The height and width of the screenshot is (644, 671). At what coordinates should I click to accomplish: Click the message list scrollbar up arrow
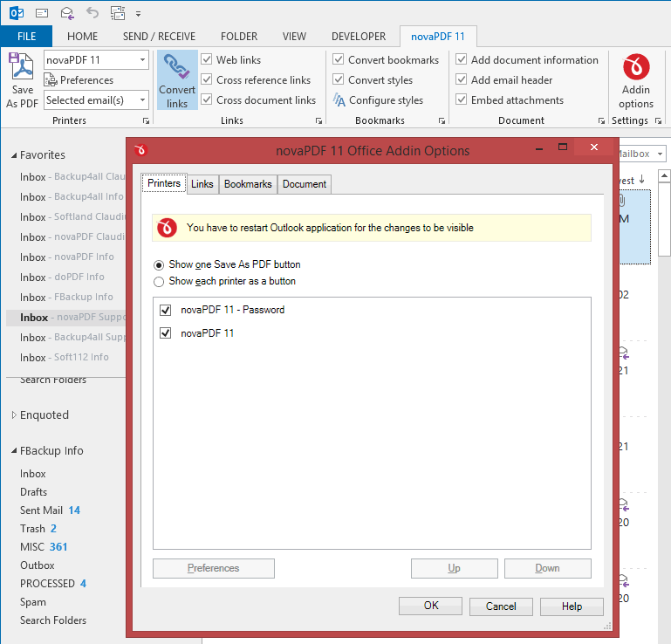(664, 175)
